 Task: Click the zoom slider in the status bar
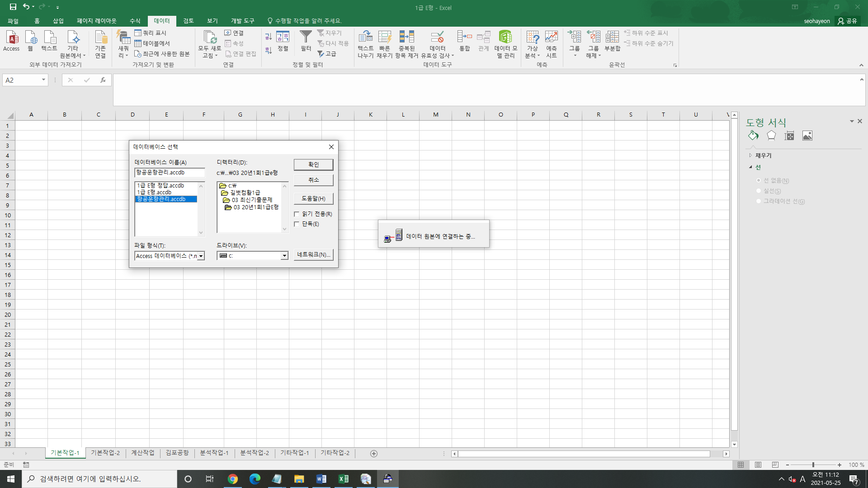click(x=813, y=465)
